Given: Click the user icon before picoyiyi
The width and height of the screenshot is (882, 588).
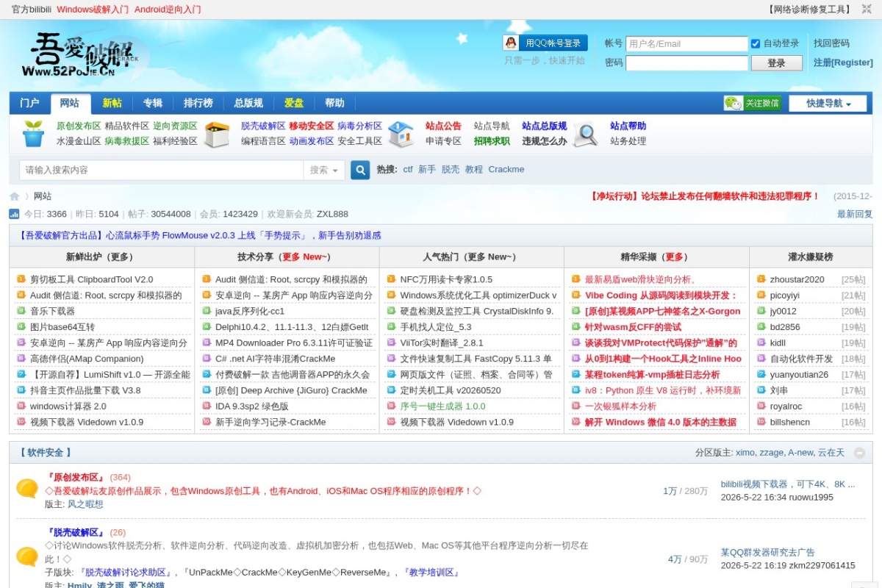Looking at the screenshot, I should point(761,295).
